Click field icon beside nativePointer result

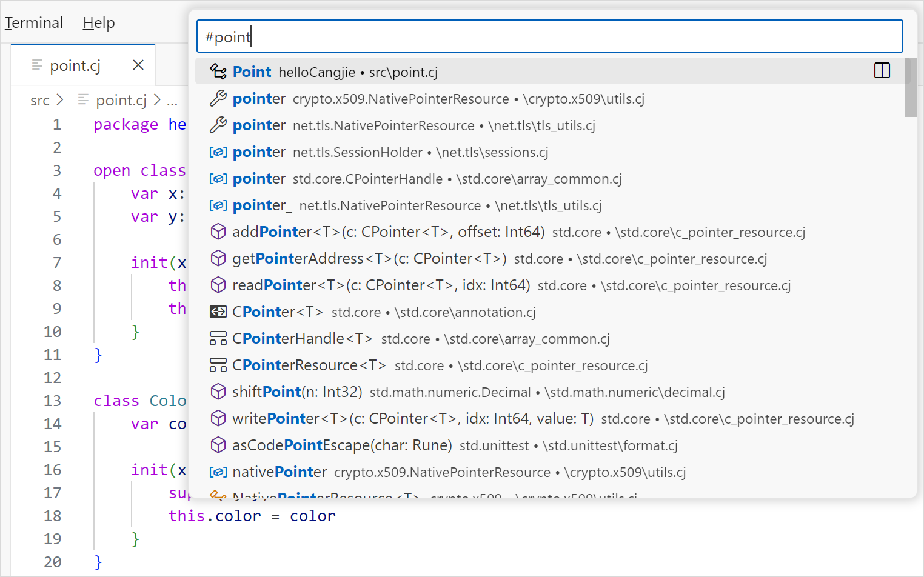click(218, 472)
